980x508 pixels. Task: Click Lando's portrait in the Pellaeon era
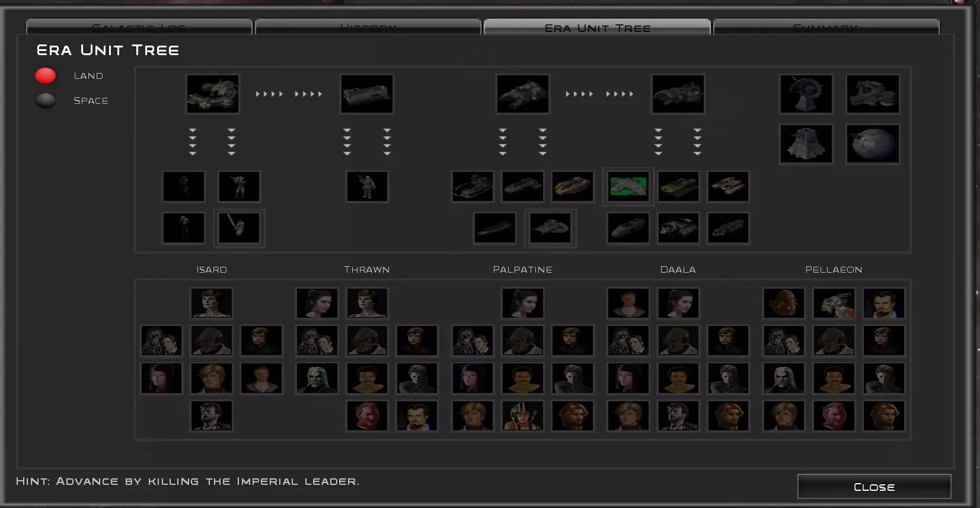coord(834,378)
